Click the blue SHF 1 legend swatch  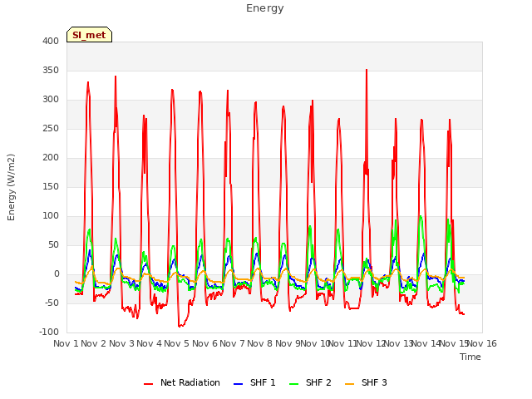pos(239,384)
